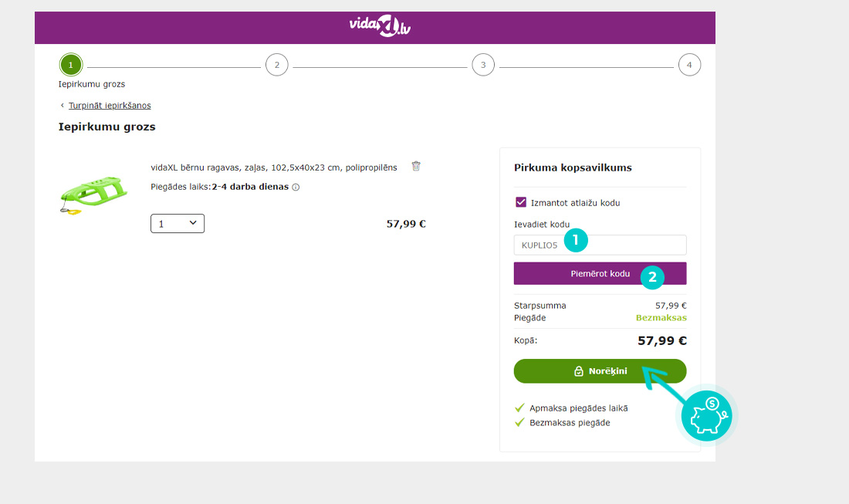849x504 pixels.
Task: Open delivery time info icon
Action: pos(296,188)
